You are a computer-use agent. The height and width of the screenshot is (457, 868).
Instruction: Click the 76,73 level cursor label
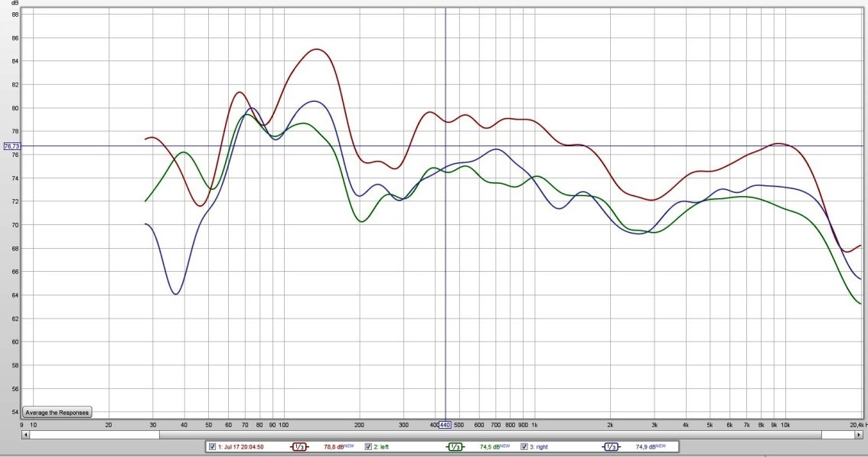click(x=11, y=145)
